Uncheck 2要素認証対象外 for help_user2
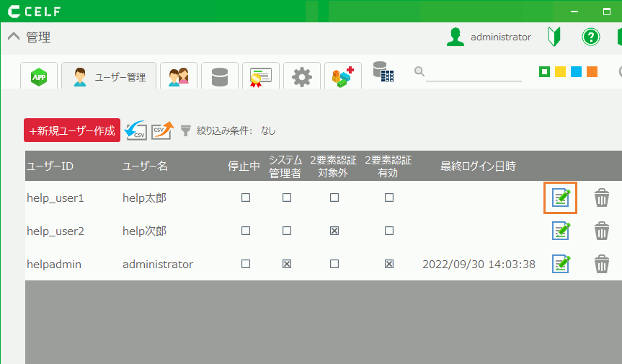 pos(334,231)
